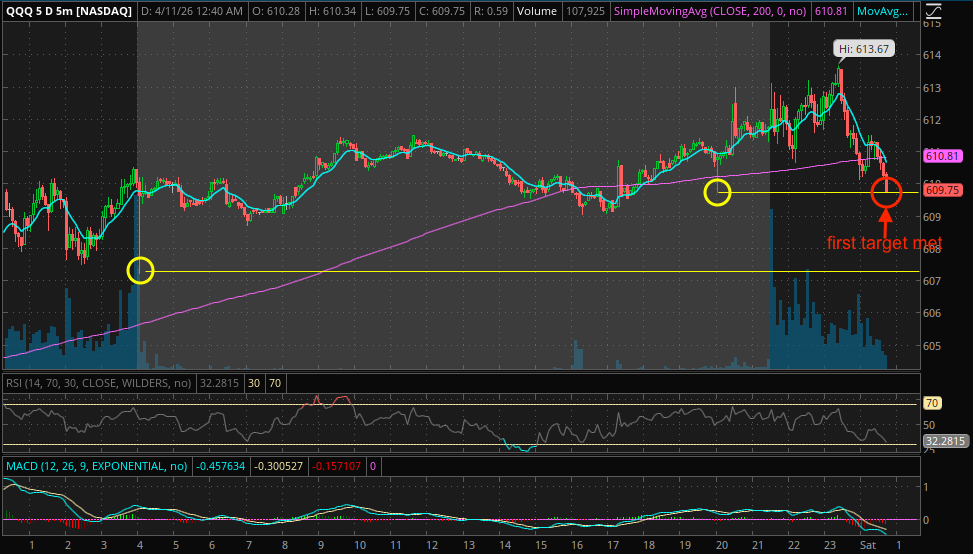Viewport: 973px width, 554px height.
Task: Click the 70 tag on RSI axis
Action: [931, 403]
